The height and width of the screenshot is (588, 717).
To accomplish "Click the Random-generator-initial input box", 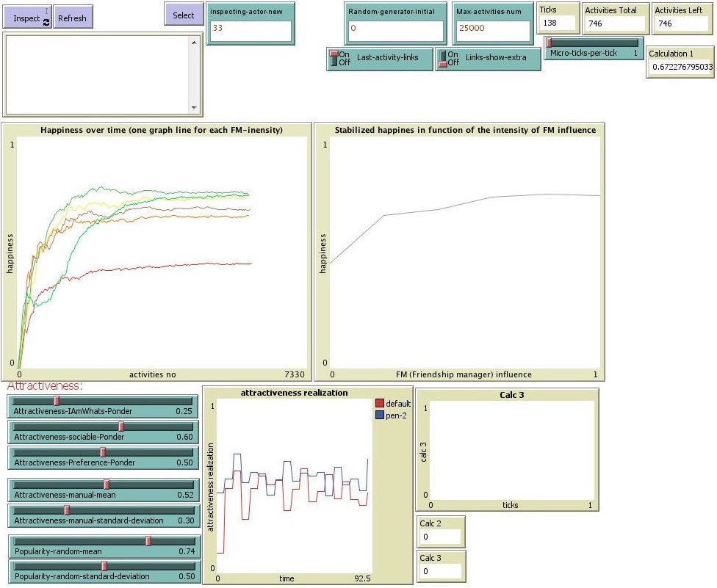I will (395, 31).
